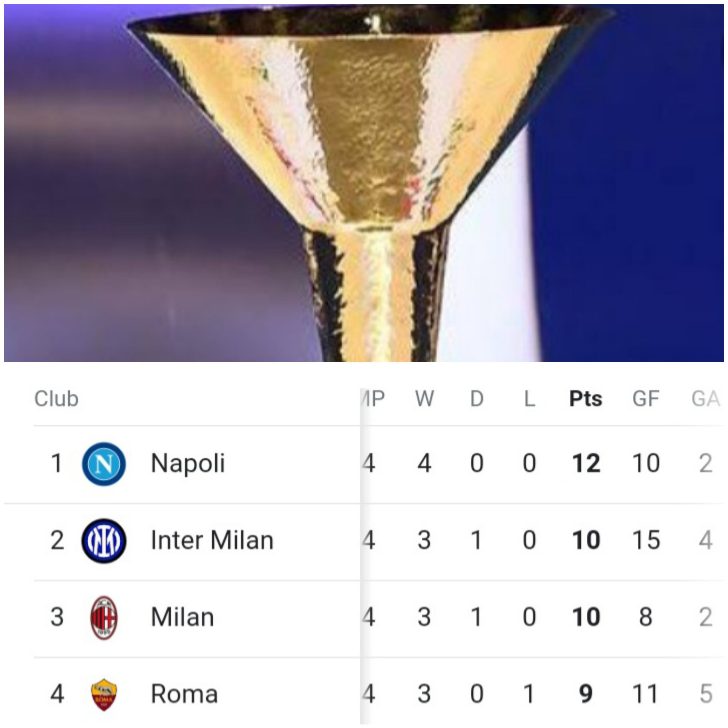Viewport: 728px width, 728px height.
Task: Click the Club column header
Action: point(57,398)
